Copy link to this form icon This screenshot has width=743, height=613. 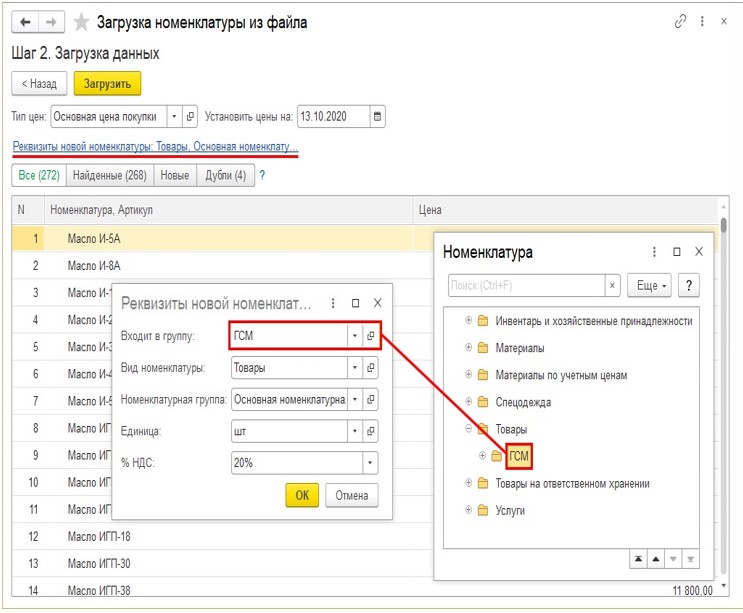coord(681,21)
